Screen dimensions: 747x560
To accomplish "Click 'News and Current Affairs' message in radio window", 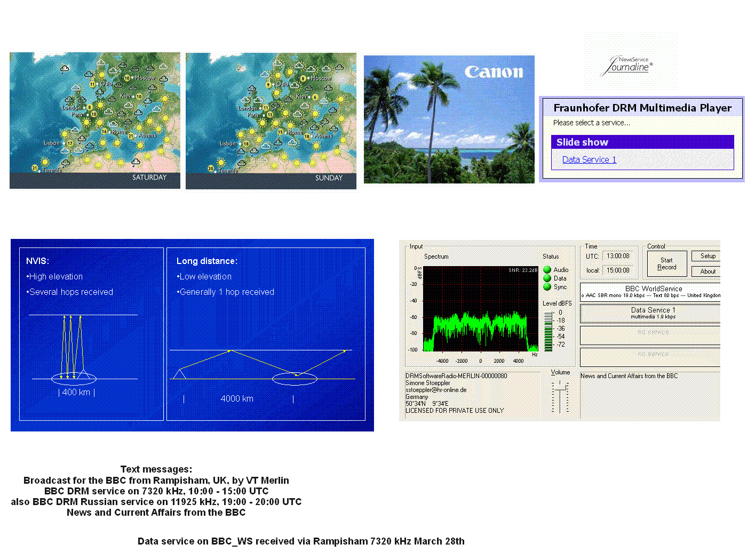I will click(629, 376).
